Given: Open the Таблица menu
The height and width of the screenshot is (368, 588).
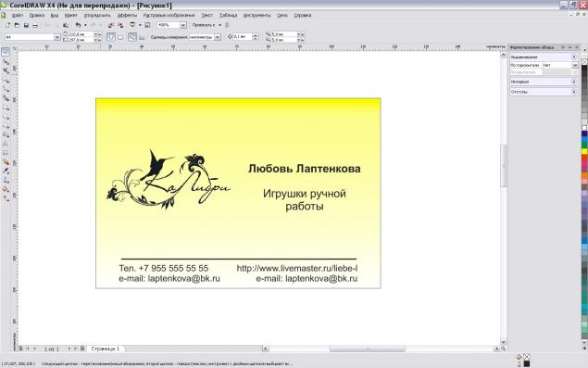Looking at the screenshot, I should click(x=228, y=15).
